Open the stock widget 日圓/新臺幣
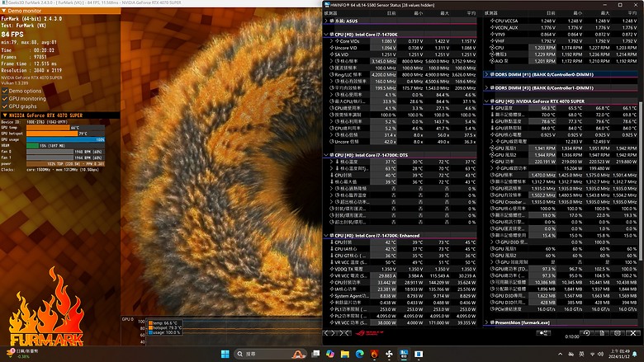The width and height of the screenshot is (644, 362). pyautogui.click(x=24, y=354)
